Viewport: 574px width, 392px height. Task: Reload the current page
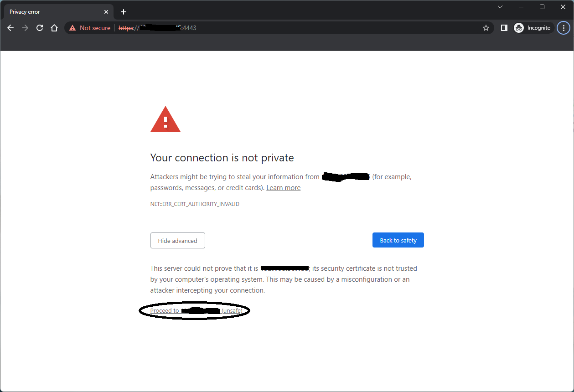click(40, 28)
